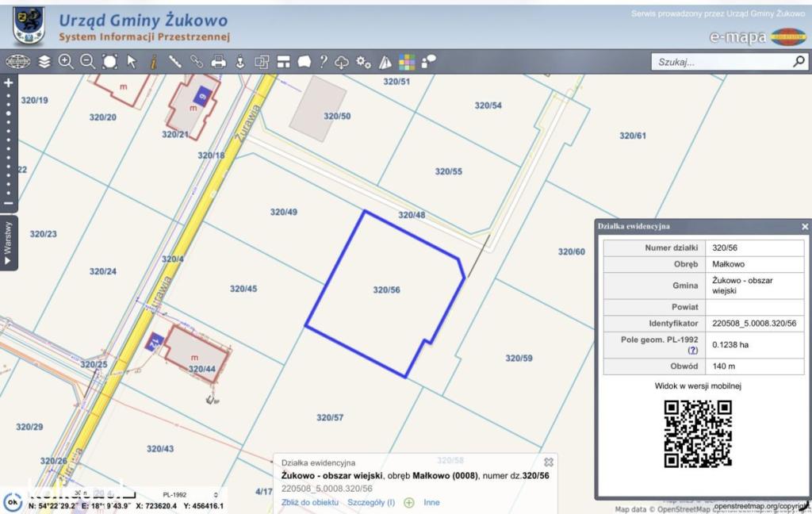Click the search magnifier button
Screen dimensions: 812x514
799,62
